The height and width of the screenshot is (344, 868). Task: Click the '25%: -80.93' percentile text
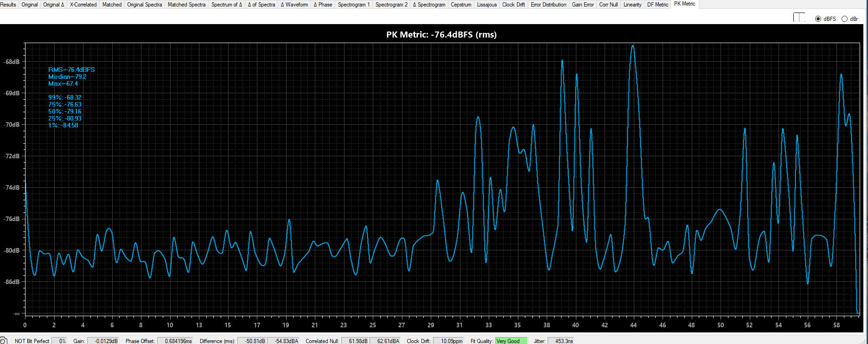[65, 118]
